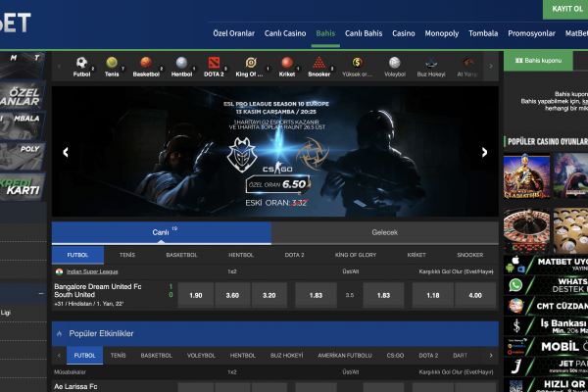Open the At Yarışı horse icon

[467, 63]
